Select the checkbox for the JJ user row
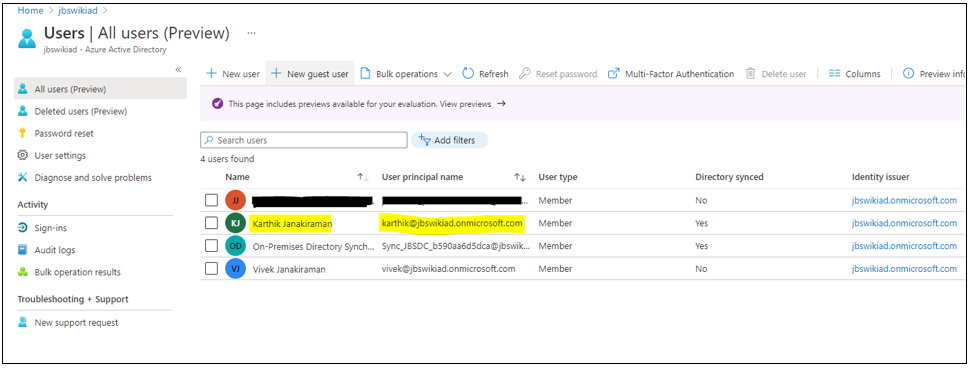The height and width of the screenshot is (368, 970). (x=212, y=200)
